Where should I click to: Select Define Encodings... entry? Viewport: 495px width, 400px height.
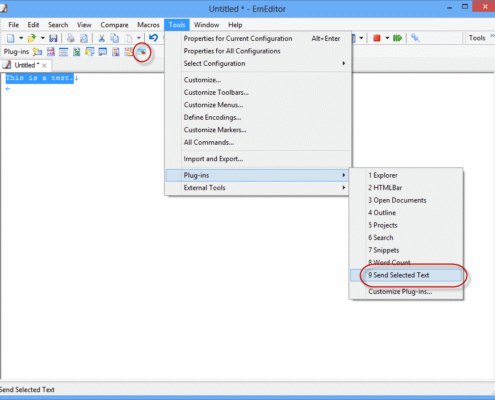pos(257,117)
